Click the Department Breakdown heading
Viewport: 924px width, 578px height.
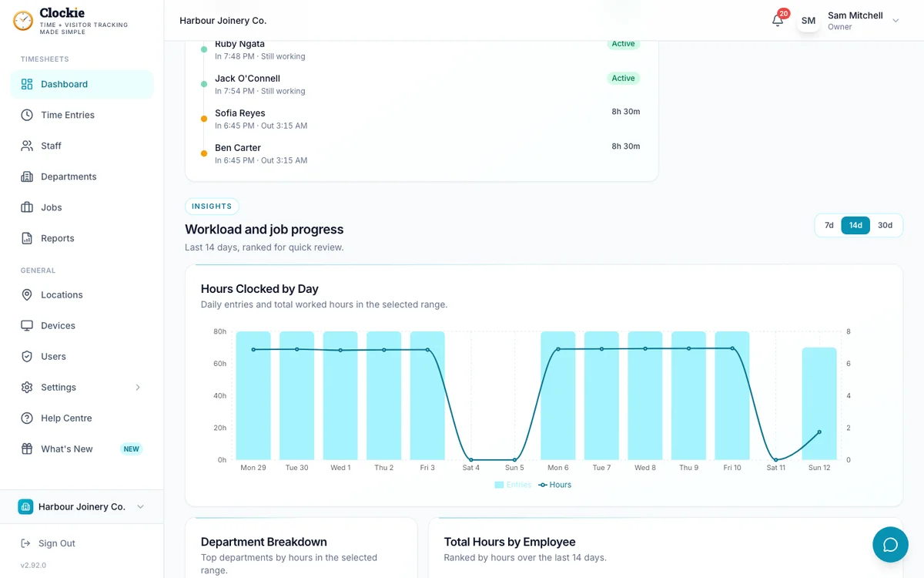(264, 542)
